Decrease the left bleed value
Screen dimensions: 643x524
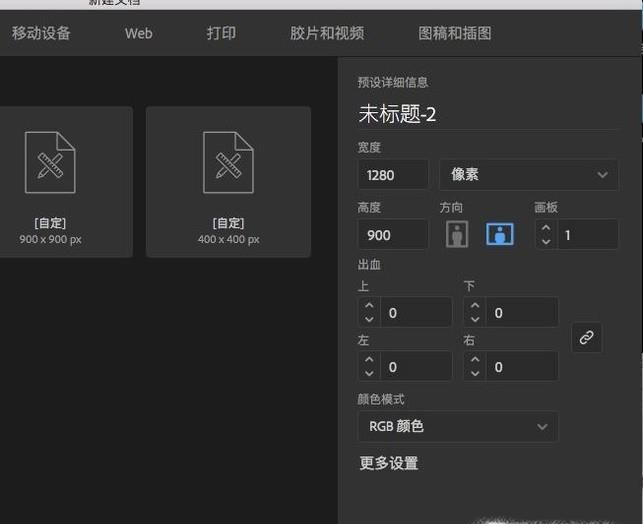click(x=369, y=374)
